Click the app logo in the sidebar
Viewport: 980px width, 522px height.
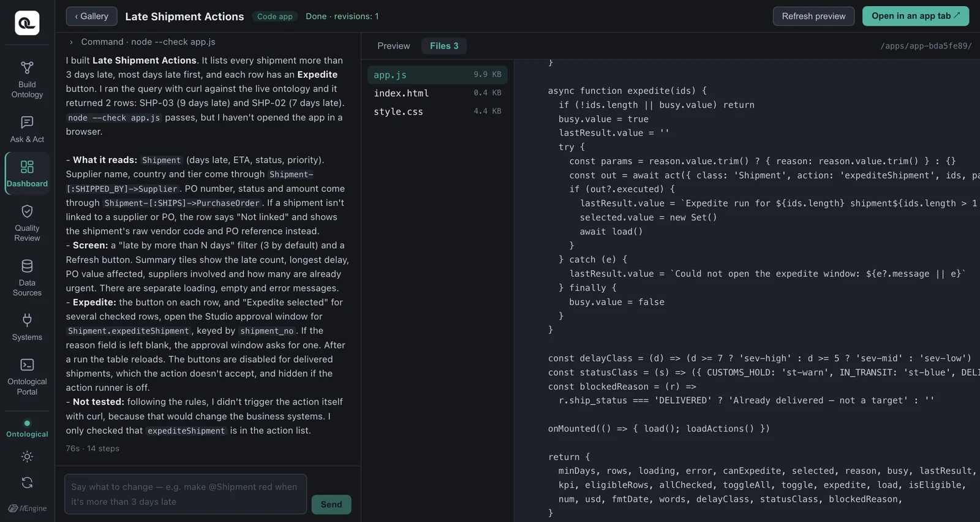(x=27, y=23)
